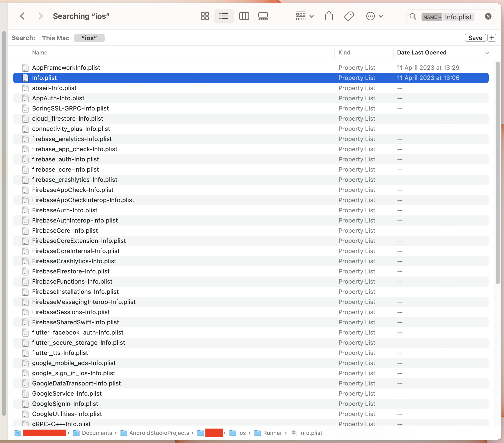Click the Save search button

475,38
